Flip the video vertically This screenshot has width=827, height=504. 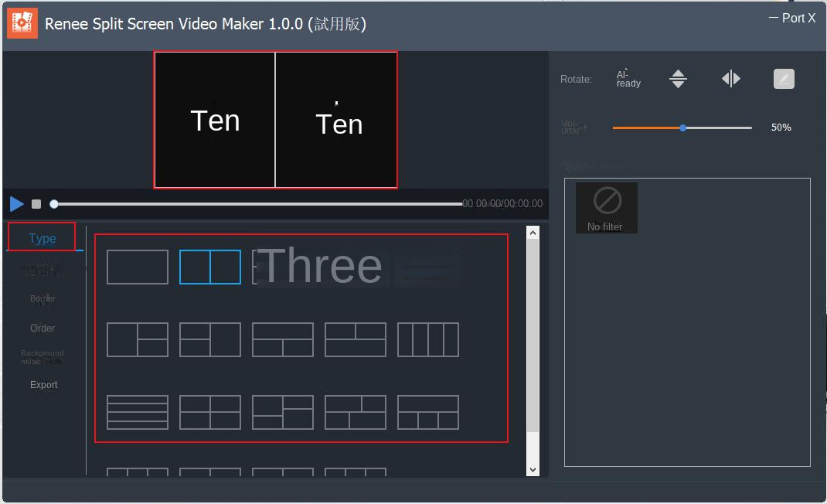[x=678, y=78]
